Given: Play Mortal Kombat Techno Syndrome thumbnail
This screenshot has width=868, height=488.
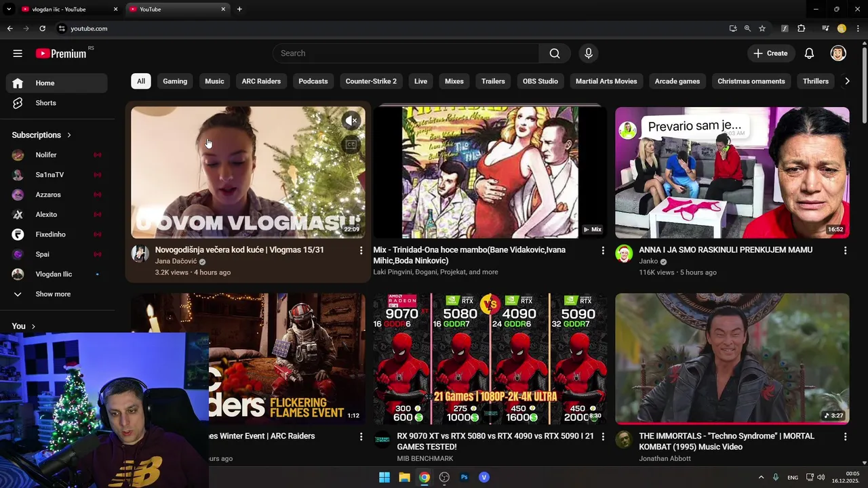Looking at the screenshot, I should (732, 359).
